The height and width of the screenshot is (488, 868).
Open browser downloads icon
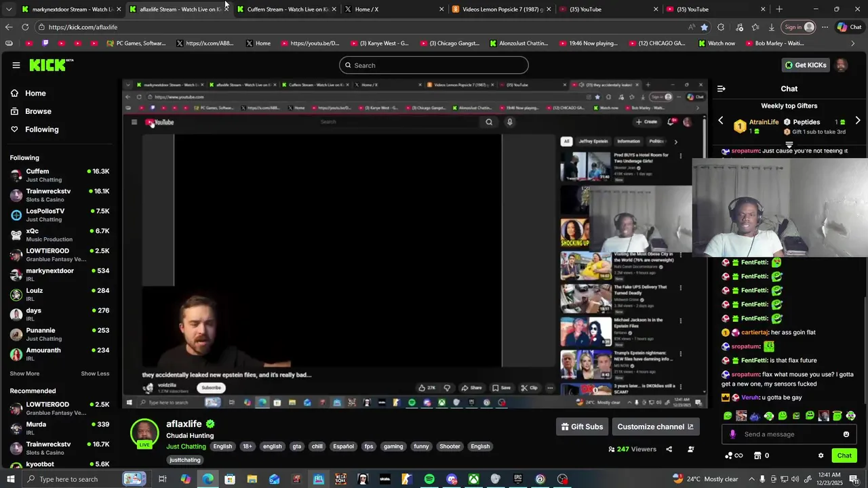pyautogui.click(x=772, y=27)
